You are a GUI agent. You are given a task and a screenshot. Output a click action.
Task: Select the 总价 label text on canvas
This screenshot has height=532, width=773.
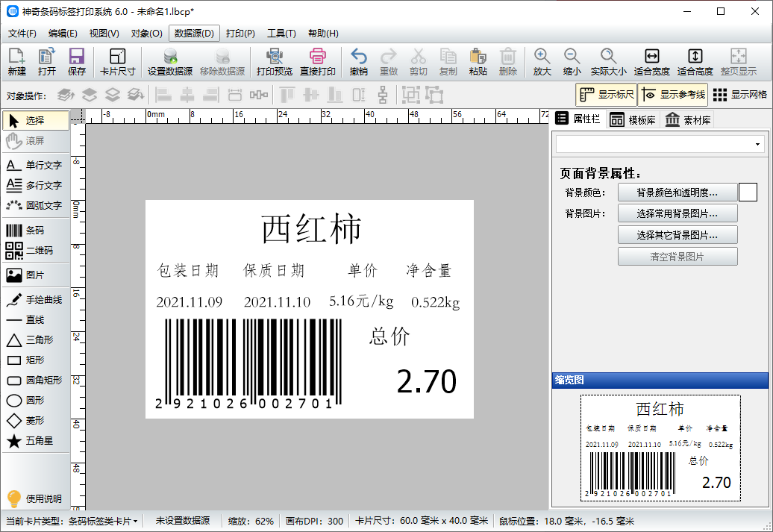pos(389,337)
